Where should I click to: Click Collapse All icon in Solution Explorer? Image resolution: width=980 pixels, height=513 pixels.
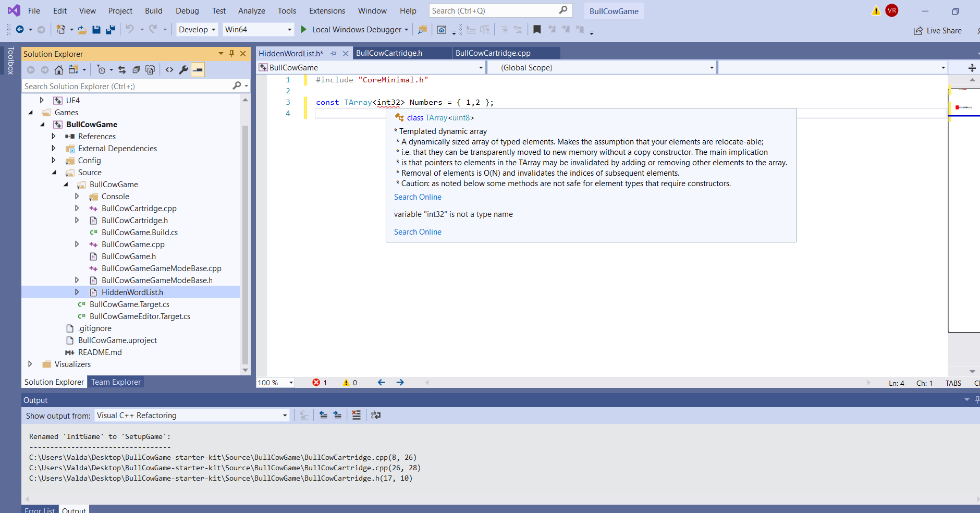(x=136, y=70)
